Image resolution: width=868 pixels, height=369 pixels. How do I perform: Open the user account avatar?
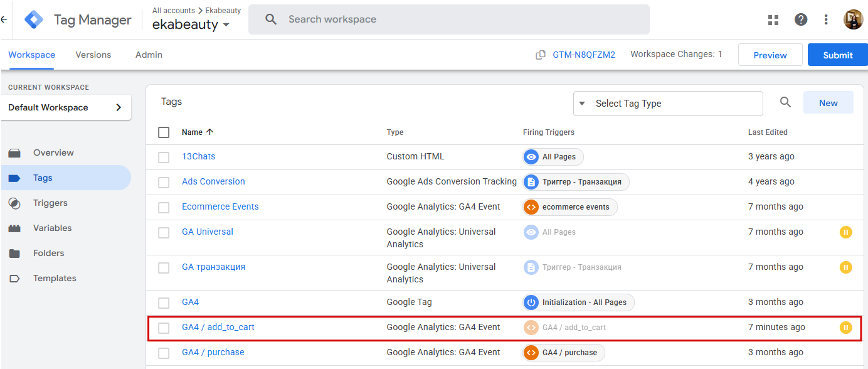click(x=853, y=19)
